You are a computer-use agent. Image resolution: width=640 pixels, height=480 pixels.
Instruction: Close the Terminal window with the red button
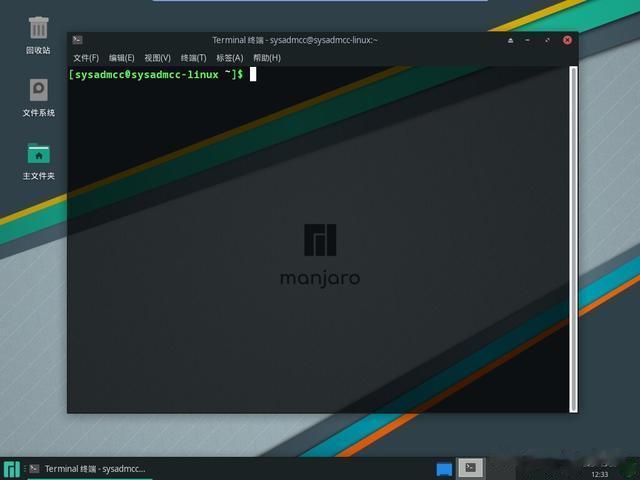click(x=567, y=40)
